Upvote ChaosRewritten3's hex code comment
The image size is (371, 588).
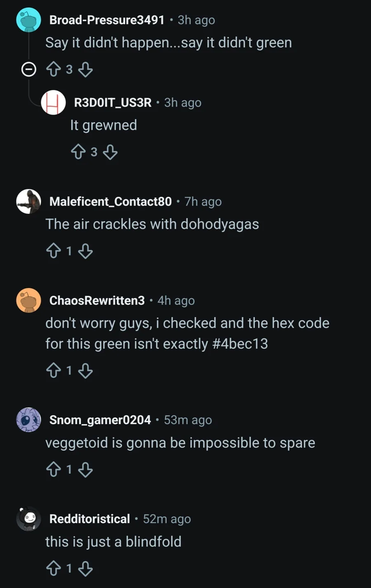pos(54,370)
